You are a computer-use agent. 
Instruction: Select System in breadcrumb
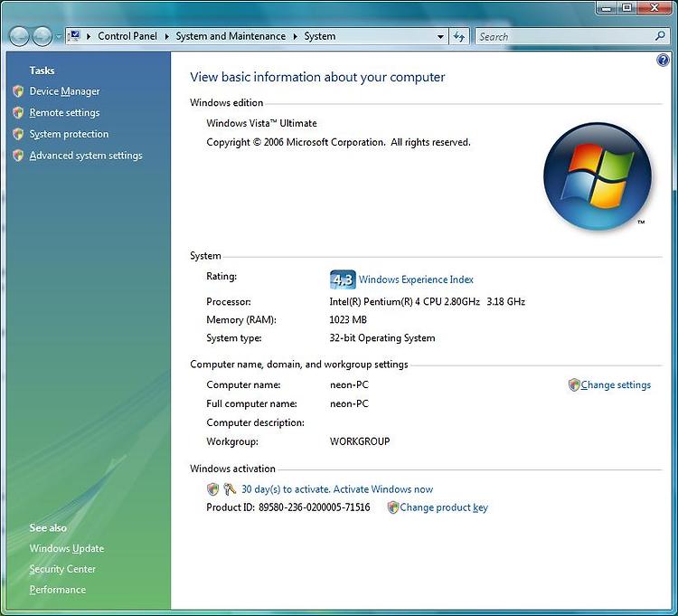[319, 36]
